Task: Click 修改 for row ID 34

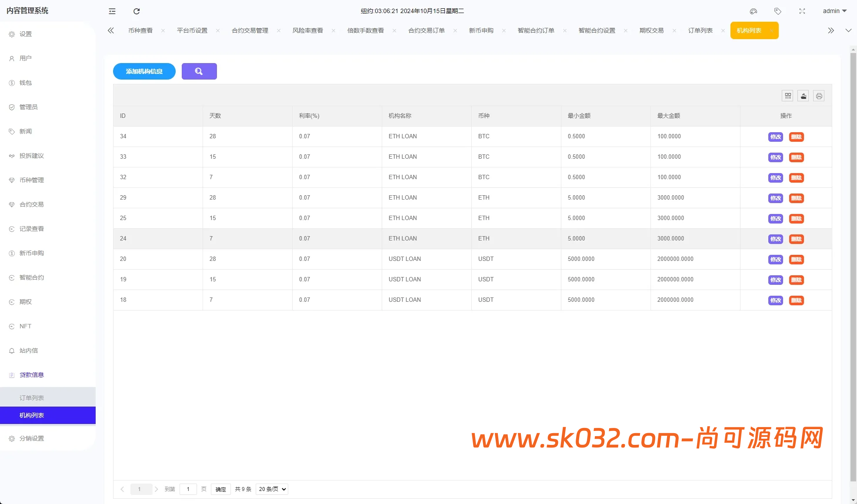Action: pyautogui.click(x=775, y=137)
